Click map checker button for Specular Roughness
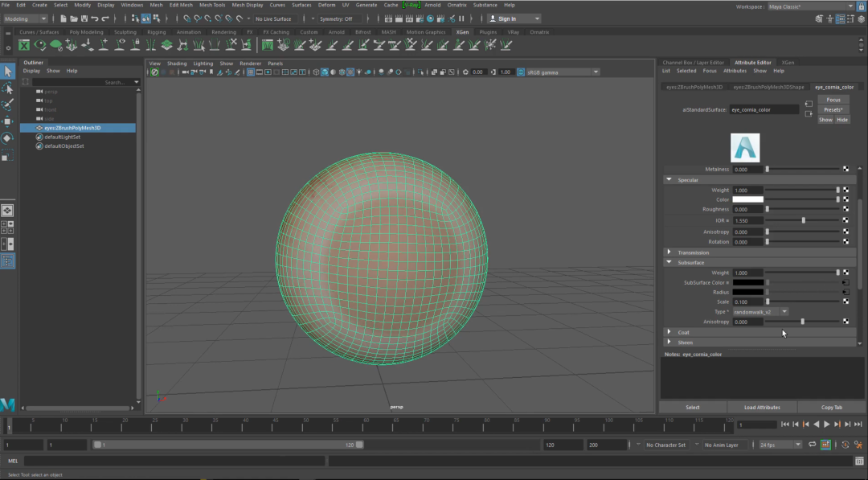The width and height of the screenshot is (868, 480). pos(845,209)
